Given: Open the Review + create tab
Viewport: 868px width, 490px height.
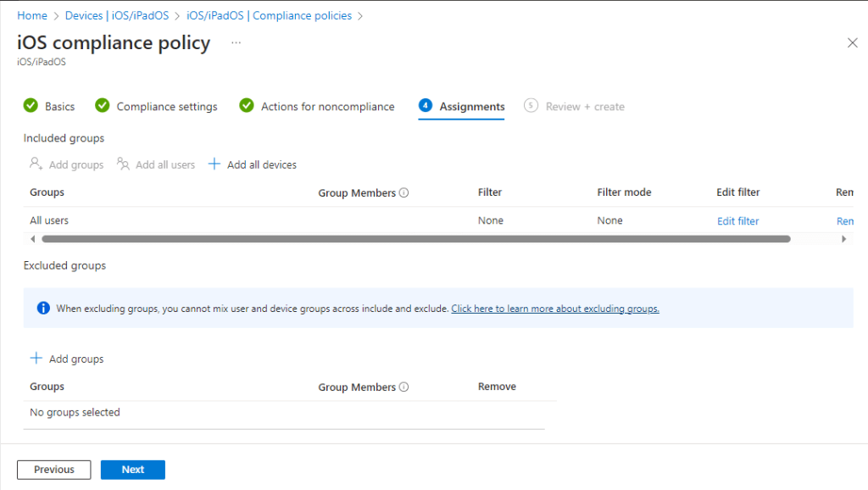Looking at the screenshot, I should 585,107.
